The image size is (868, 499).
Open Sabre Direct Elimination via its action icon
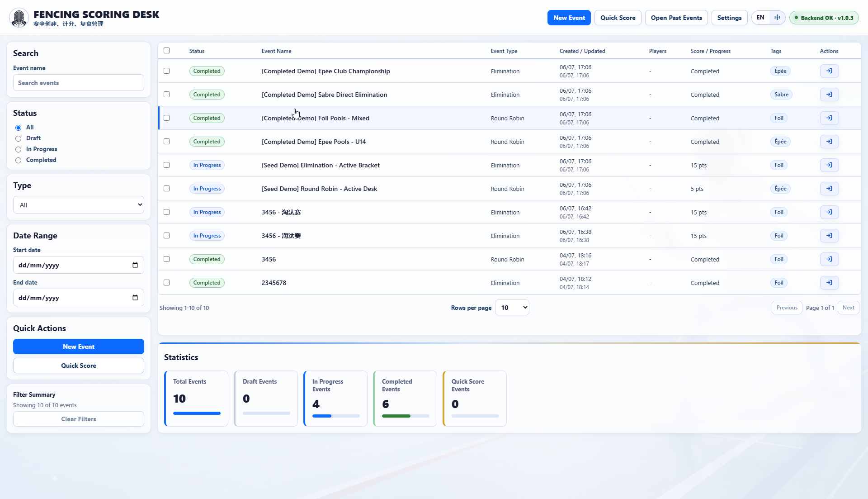pos(829,95)
